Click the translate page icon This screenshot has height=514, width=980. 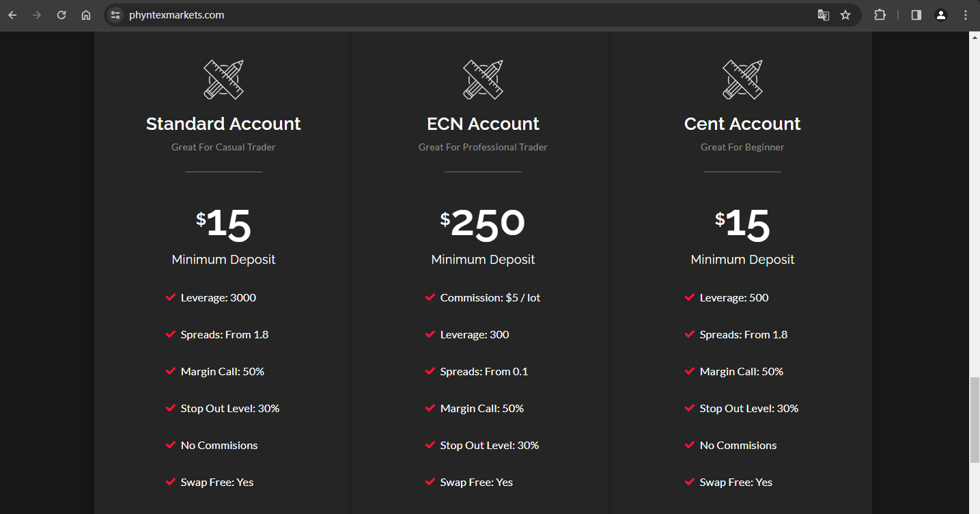[x=824, y=15]
